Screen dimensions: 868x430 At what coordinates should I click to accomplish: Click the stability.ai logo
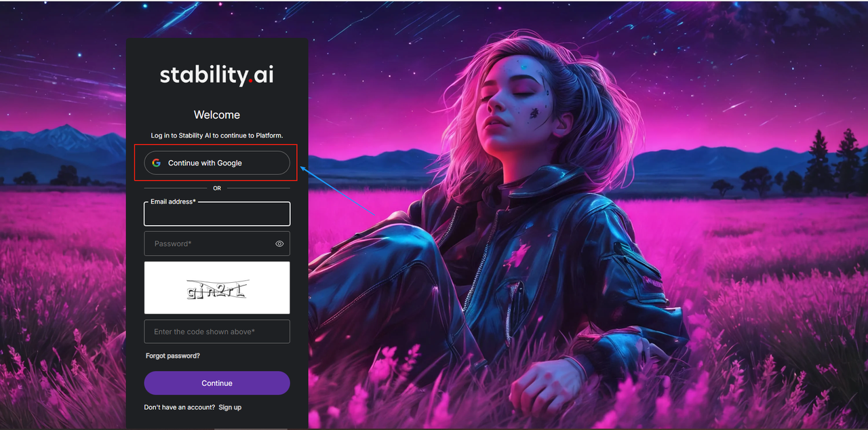click(217, 75)
